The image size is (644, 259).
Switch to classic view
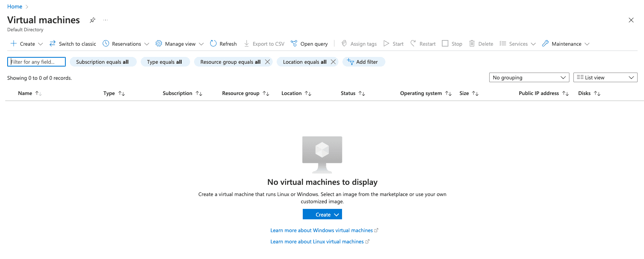coord(73,44)
